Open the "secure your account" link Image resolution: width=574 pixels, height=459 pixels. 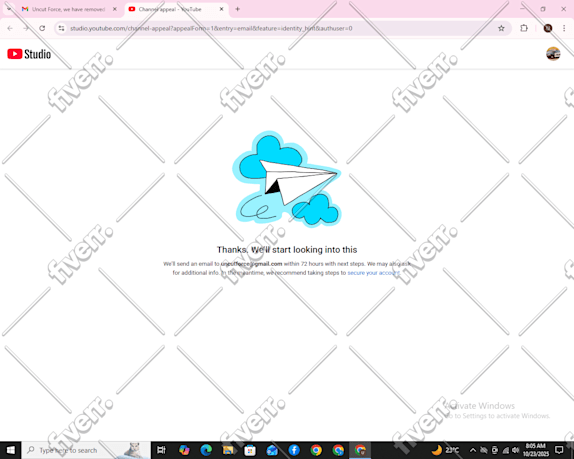pos(373,273)
